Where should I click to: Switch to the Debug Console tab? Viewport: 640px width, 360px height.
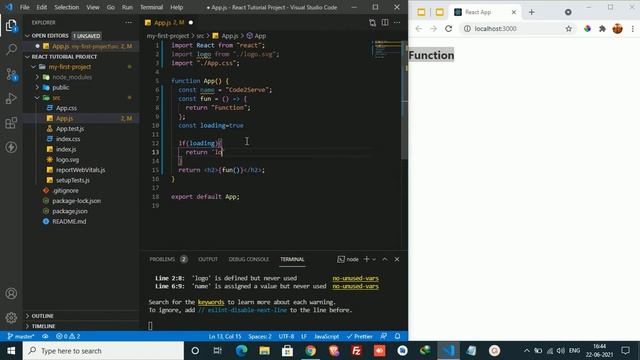pos(249,259)
